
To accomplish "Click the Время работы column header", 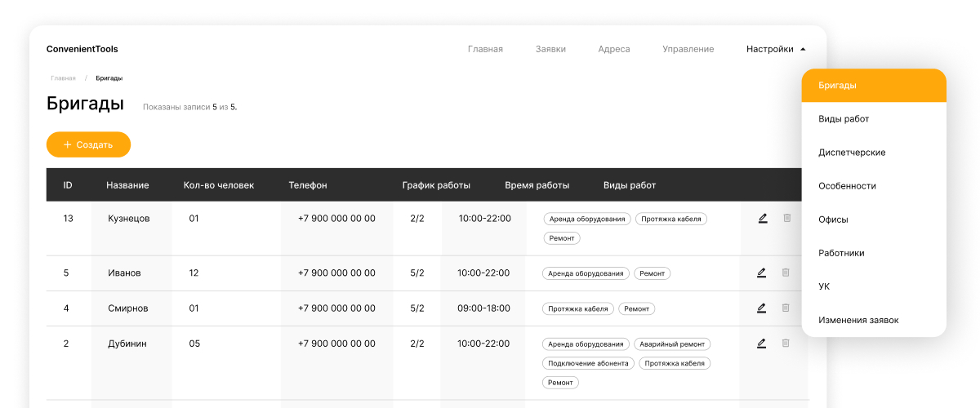I will click(x=537, y=185).
